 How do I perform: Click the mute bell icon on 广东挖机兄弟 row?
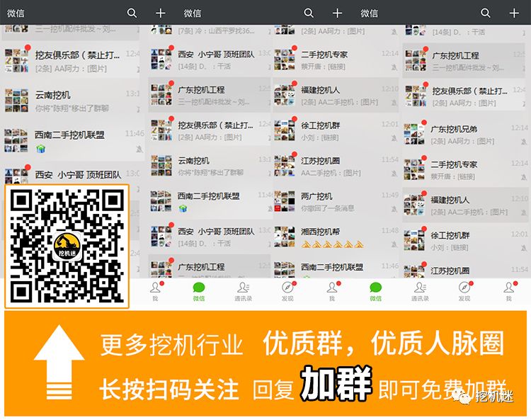point(523,142)
